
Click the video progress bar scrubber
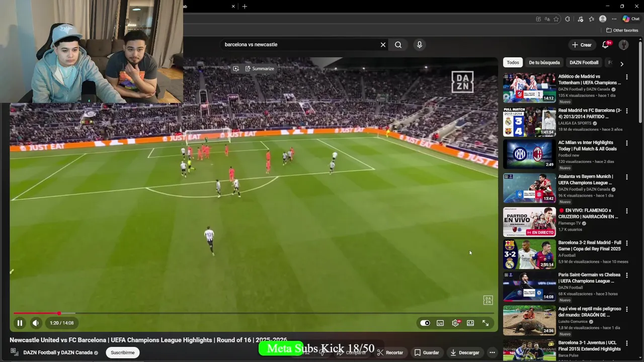click(x=59, y=313)
